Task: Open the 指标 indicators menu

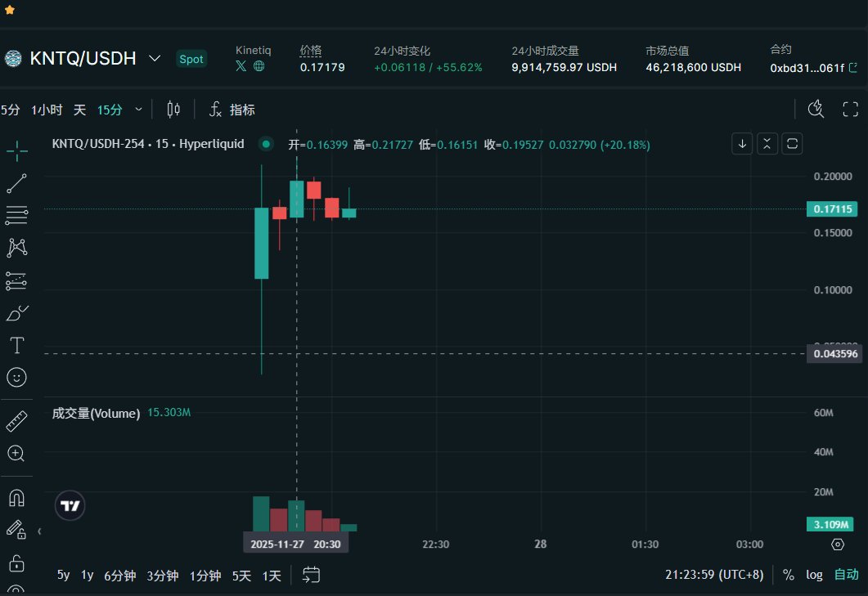Action: [x=232, y=110]
